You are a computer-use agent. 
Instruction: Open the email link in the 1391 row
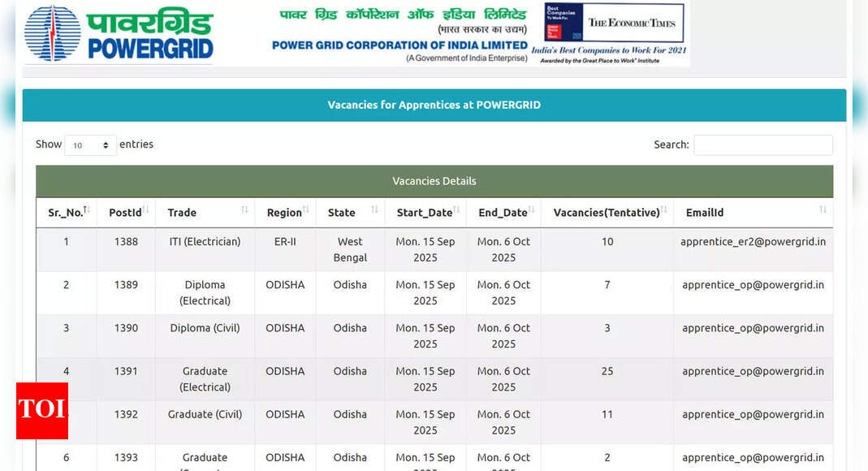click(753, 371)
